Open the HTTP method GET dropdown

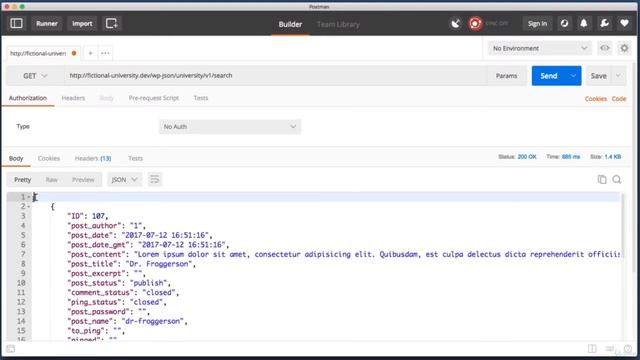tap(35, 76)
